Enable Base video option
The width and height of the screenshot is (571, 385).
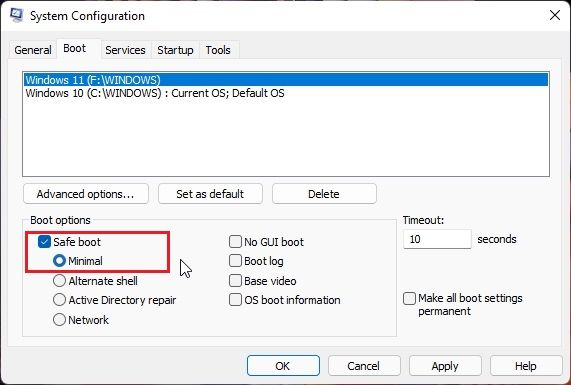click(x=235, y=281)
